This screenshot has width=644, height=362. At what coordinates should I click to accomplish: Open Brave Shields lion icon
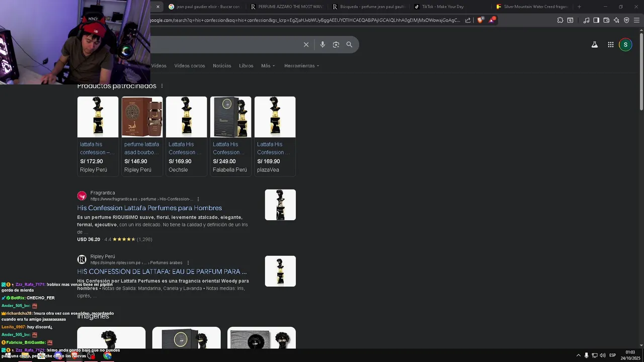(480, 20)
